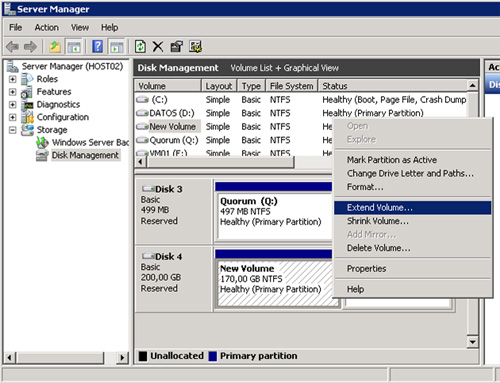Click the blue Primary partition legend swatch
500x383 pixels.
click(212, 356)
